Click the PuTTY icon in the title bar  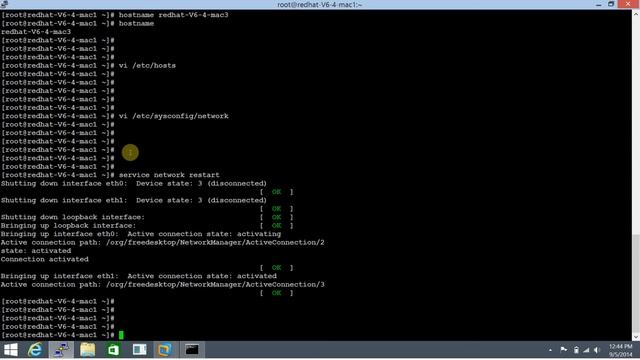coord(4,4)
